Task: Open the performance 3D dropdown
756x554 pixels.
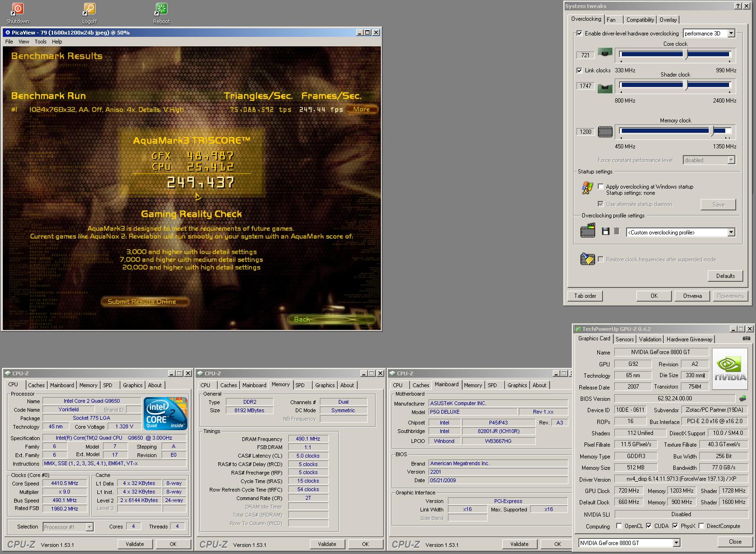Action: 731,34
